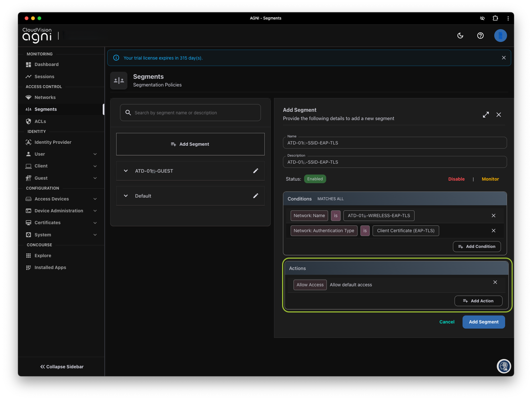Expand the Default segment chevron
The image size is (532, 400).
pyautogui.click(x=126, y=196)
